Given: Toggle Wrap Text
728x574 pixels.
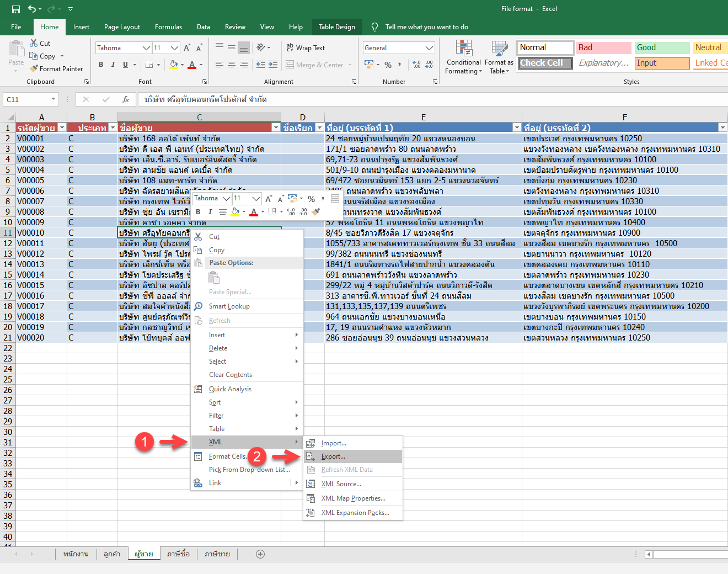Looking at the screenshot, I should pos(306,48).
